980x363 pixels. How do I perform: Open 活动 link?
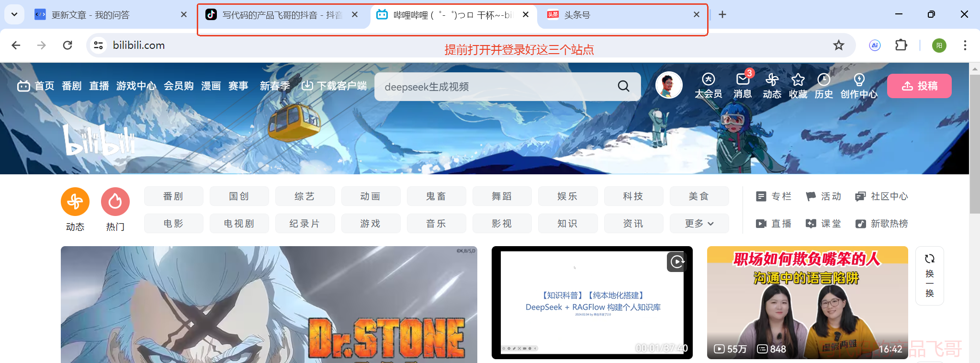coord(823,196)
